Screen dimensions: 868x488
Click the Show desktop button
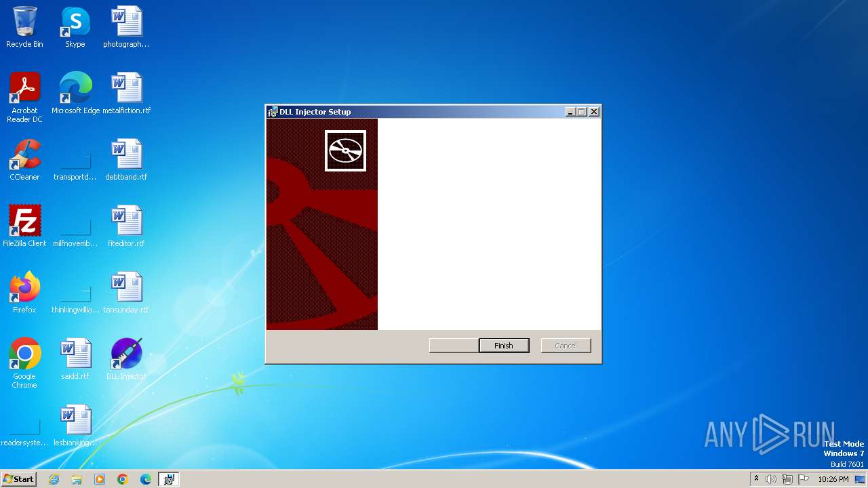pyautogui.click(x=861, y=479)
